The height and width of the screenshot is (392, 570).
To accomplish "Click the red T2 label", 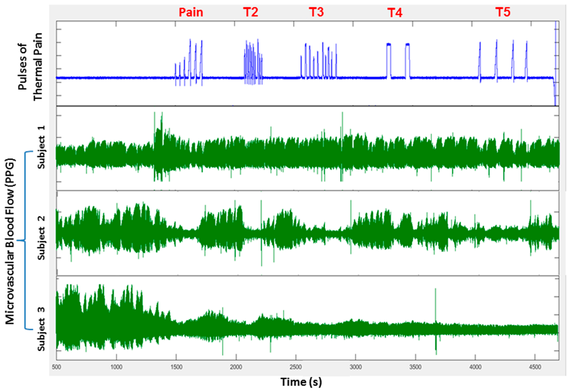I will click(251, 12).
